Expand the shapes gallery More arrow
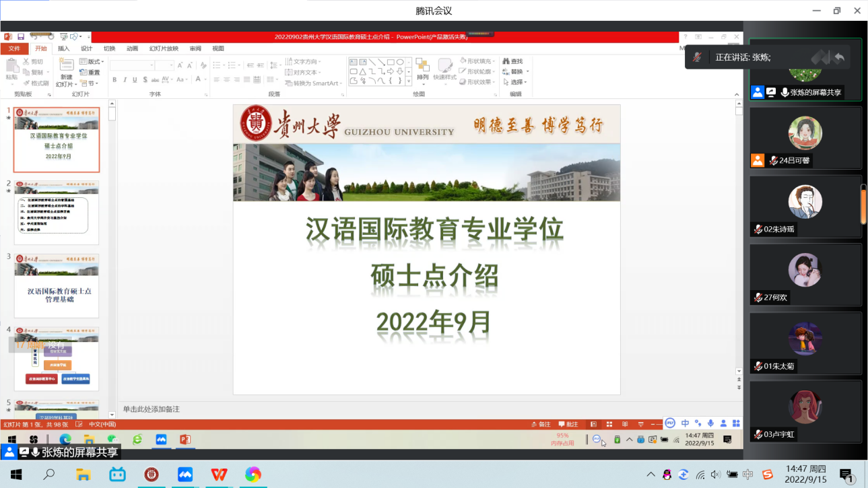The height and width of the screenshot is (488, 868). click(x=409, y=81)
